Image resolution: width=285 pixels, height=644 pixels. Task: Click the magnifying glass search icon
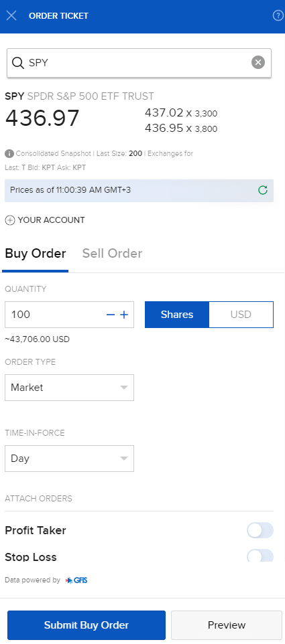[17, 62]
